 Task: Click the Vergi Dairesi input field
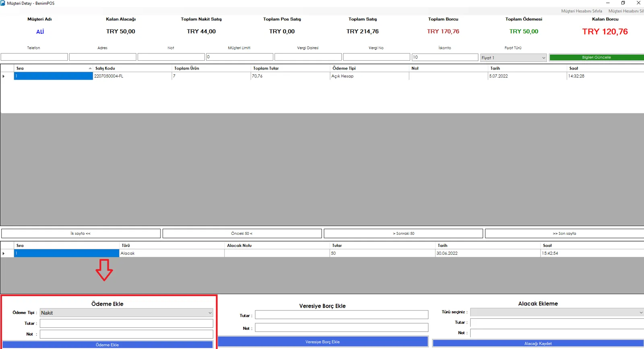point(308,57)
